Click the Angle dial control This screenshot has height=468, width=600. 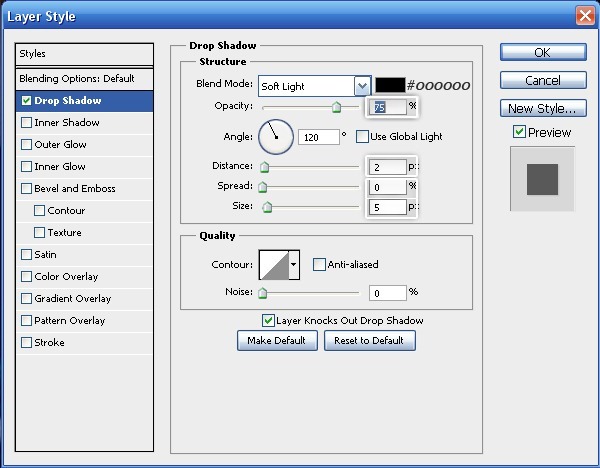point(276,137)
